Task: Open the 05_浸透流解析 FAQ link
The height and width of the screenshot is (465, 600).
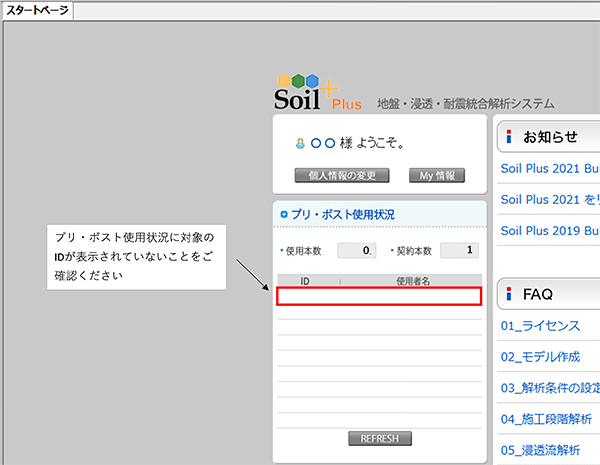Action: click(541, 450)
